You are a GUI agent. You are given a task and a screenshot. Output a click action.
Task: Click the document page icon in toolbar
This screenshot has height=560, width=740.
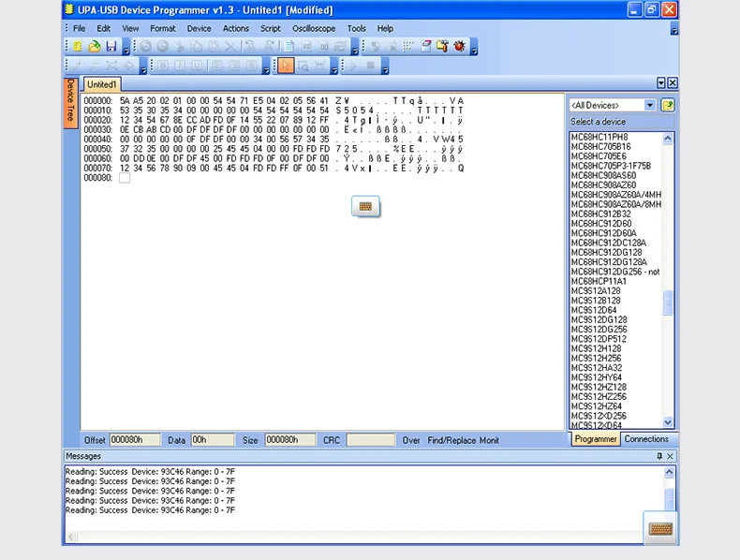coord(289,46)
